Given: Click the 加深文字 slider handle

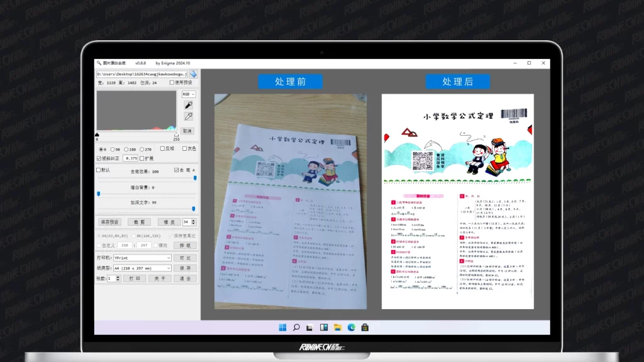Looking at the screenshot, I should tap(193, 209).
